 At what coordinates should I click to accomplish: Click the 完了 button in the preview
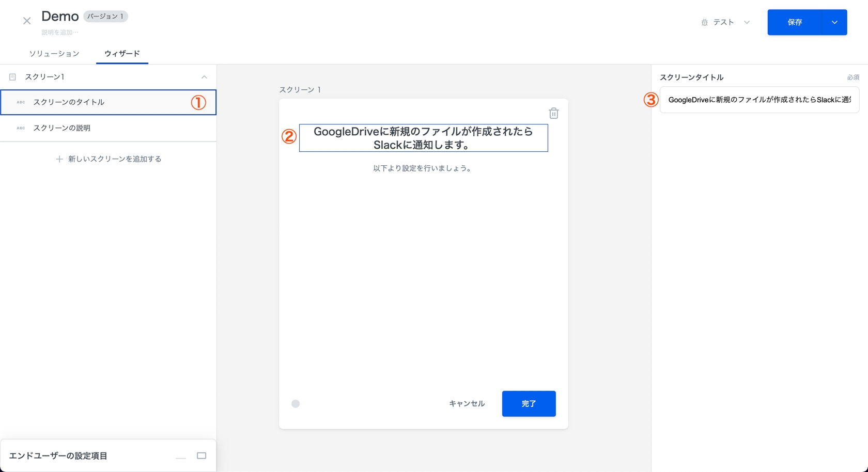click(x=529, y=404)
